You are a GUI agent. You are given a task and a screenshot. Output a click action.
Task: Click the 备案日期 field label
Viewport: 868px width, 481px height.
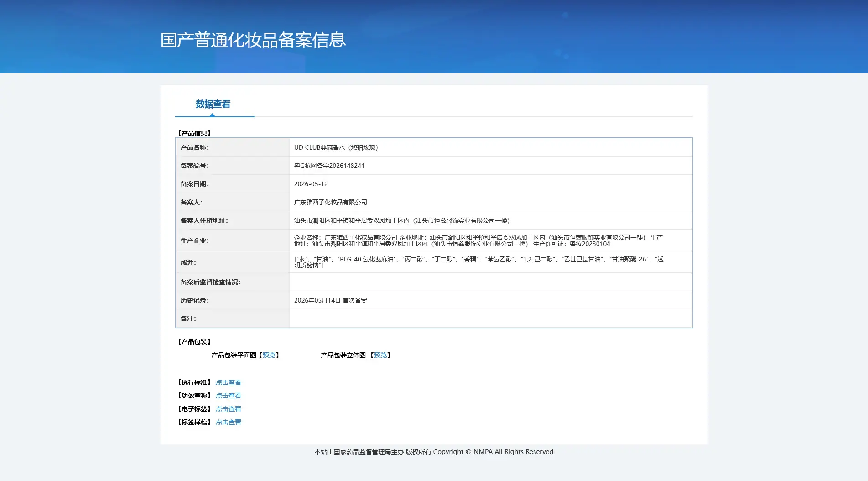[195, 184]
